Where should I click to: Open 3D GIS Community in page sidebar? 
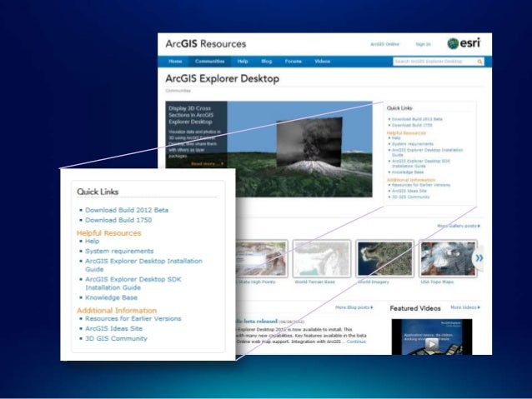pos(410,197)
